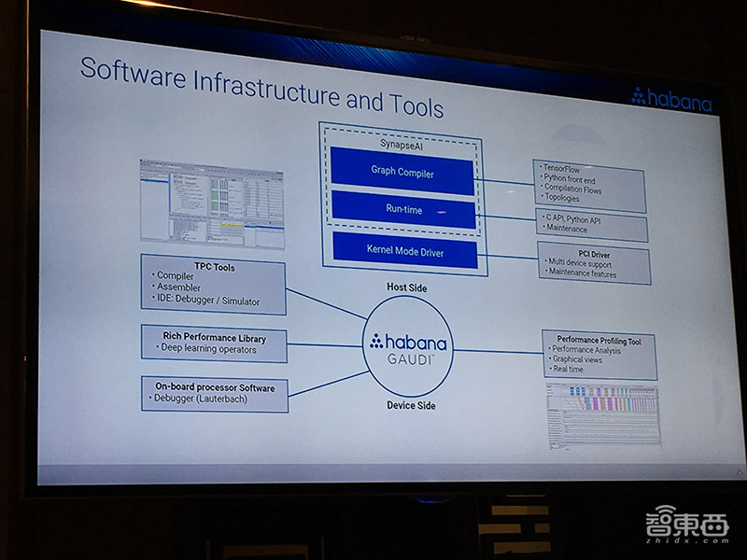This screenshot has height=560, width=747.
Task: Open the profiling tool screenshot thumbnail
Action: tap(601, 413)
